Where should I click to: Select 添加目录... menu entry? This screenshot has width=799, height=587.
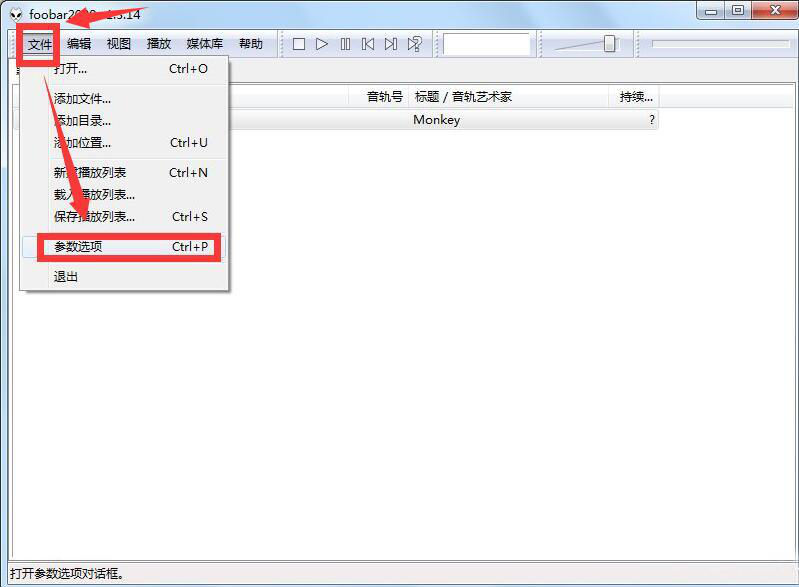click(124, 121)
